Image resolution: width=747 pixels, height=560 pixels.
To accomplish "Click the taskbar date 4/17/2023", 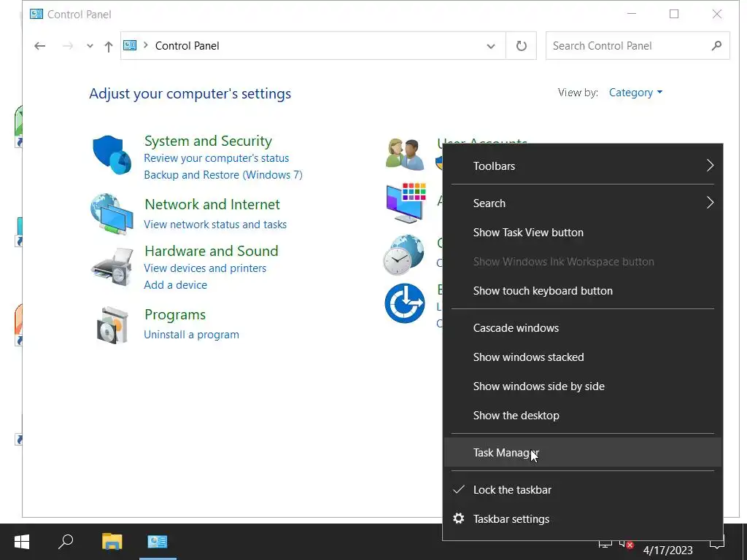I will [x=667, y=550].
